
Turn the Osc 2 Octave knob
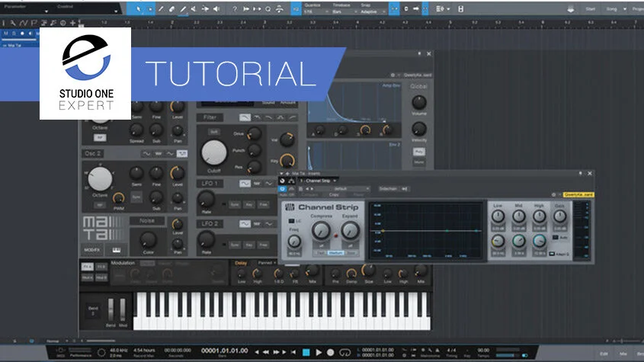[100, 179]
